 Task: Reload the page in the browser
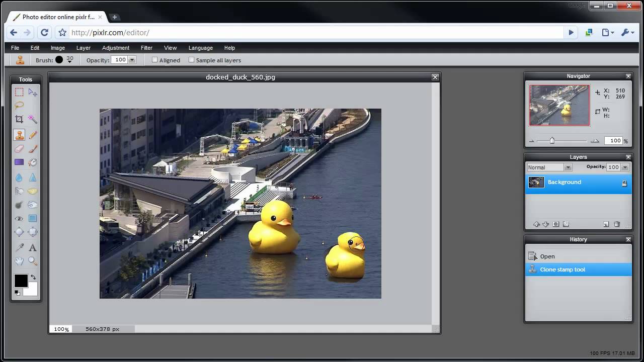[45, 33]
